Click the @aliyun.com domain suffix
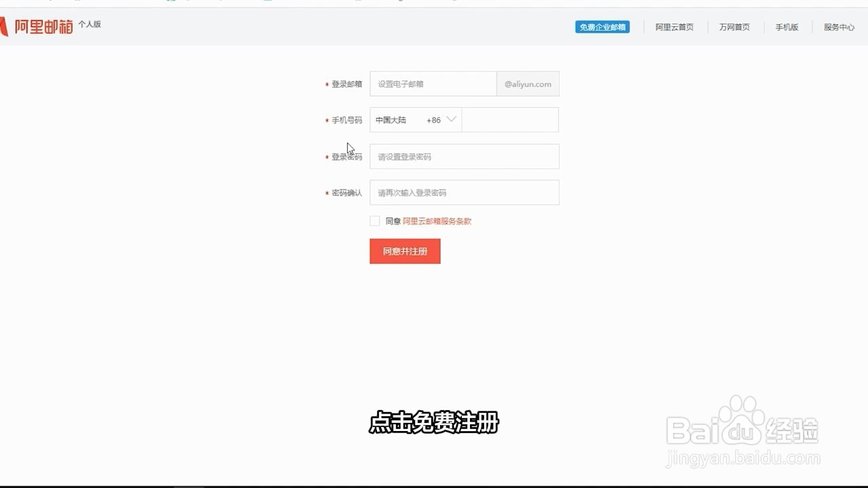The image size is (868, 488). [528, 84]
